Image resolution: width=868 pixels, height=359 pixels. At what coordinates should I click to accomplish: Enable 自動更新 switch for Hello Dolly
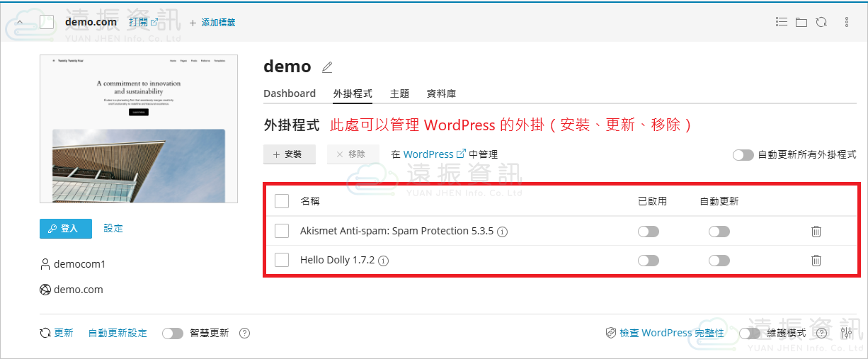pyautogui.click(x=719, y=261)
